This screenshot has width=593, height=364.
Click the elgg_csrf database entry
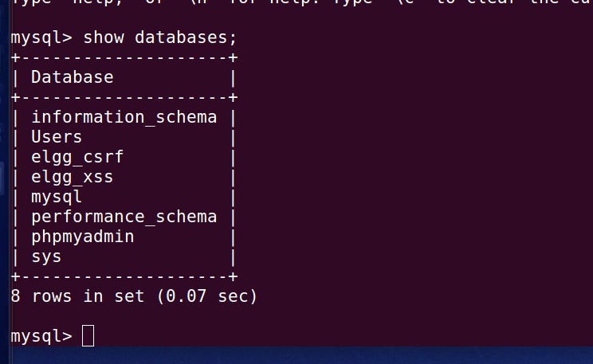point(77,157)
